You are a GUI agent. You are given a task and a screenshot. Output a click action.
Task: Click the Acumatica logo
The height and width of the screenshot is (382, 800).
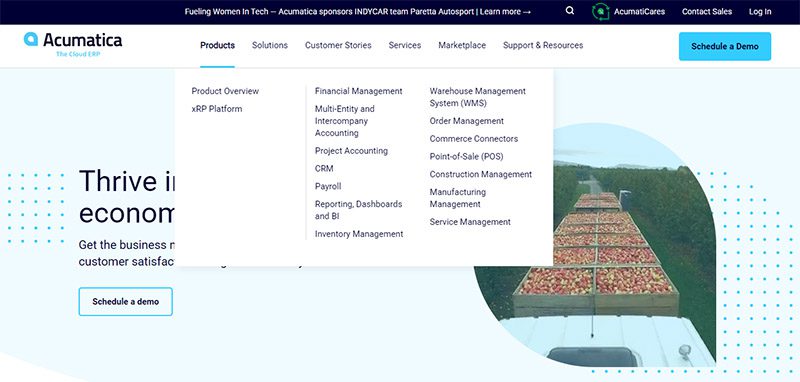click(x=73, y=44)
